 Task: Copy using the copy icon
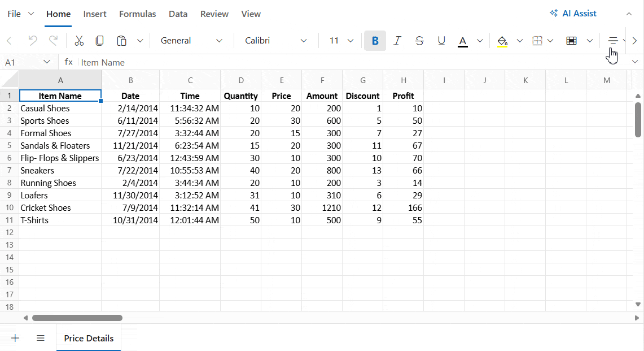click(99, 41)
